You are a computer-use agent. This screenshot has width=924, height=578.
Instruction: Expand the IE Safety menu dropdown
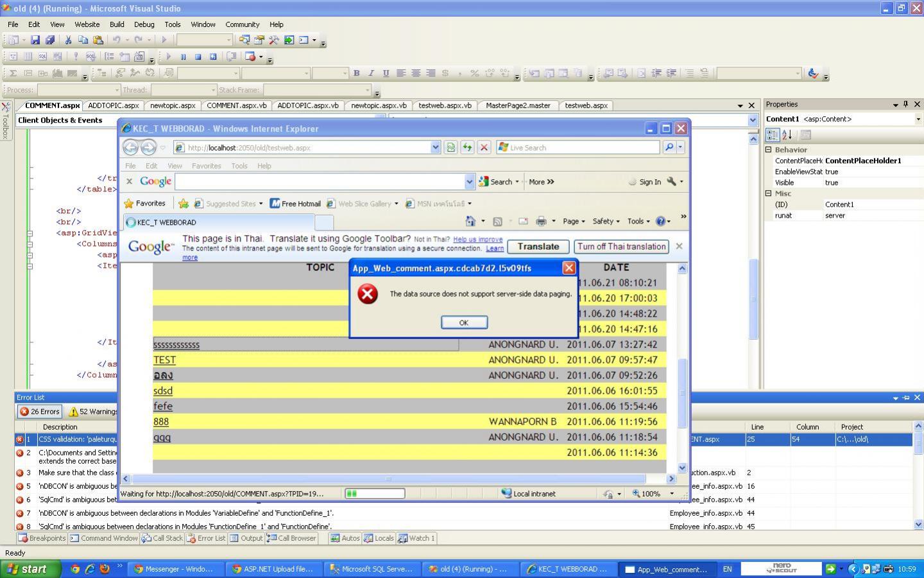click(x=606, y=222)
